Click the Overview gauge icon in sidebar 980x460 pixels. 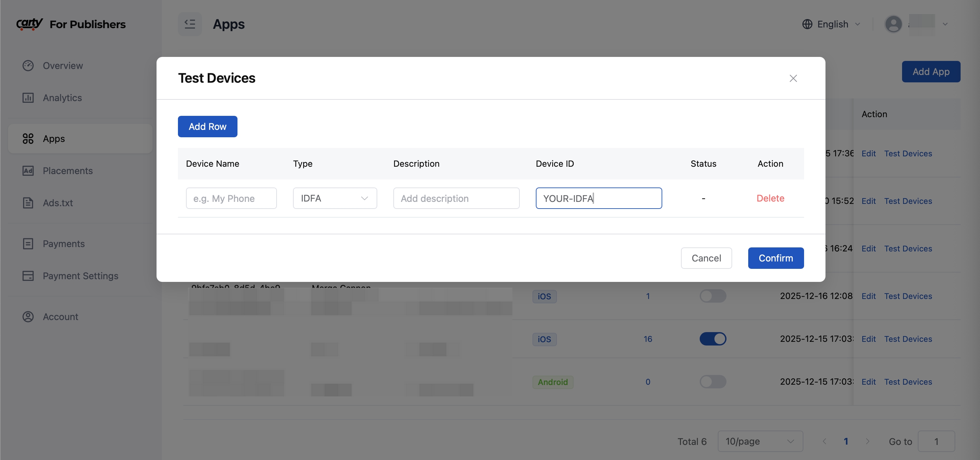point(28,66)
